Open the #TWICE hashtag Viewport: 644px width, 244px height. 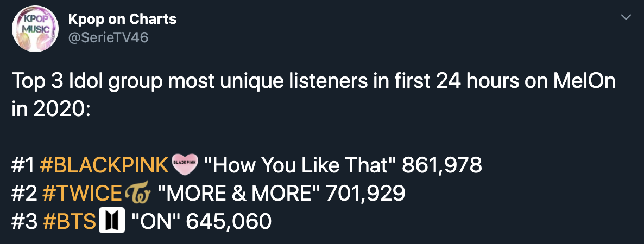point(81,194)
